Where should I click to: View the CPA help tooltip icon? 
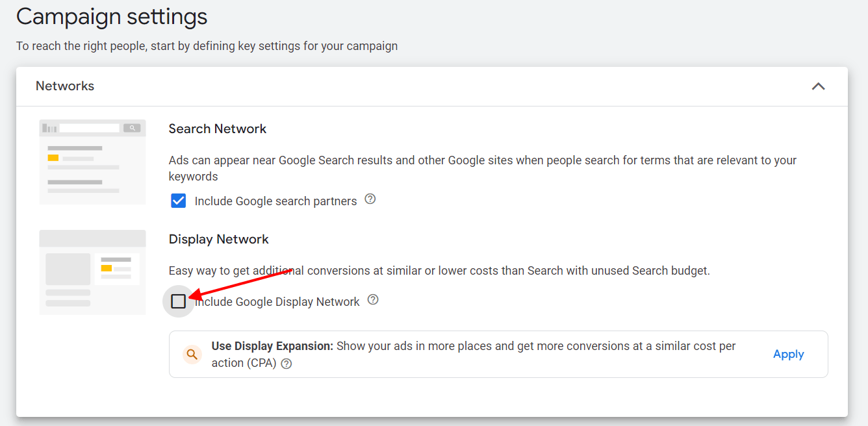click(286, 365)
